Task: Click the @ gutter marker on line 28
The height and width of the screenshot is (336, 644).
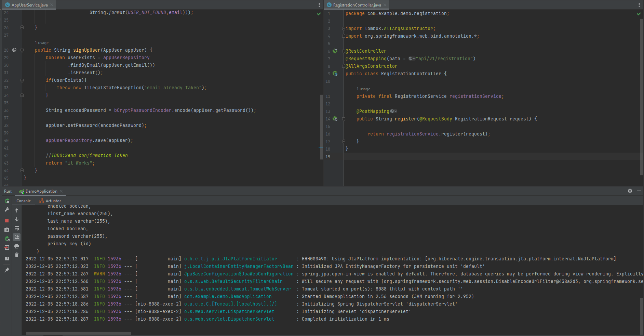Action: tap(14, 50)
